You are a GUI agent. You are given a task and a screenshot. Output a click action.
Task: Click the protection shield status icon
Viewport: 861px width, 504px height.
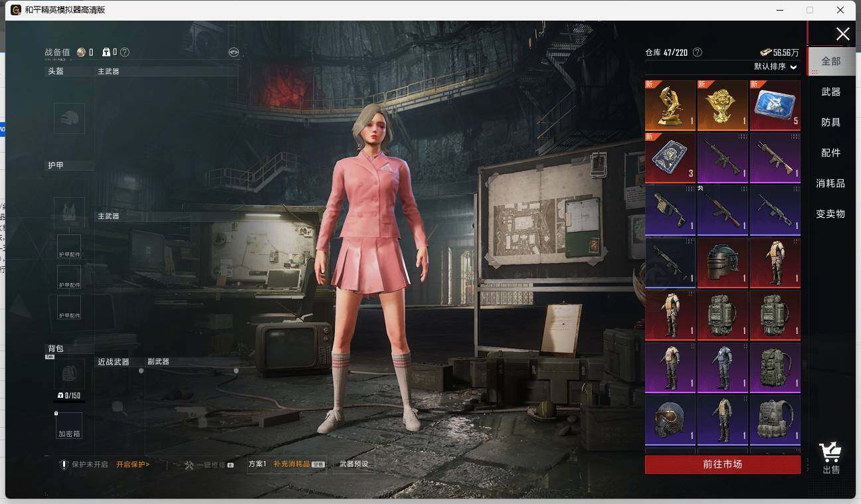pyautogui.click(x=64, y=465)
